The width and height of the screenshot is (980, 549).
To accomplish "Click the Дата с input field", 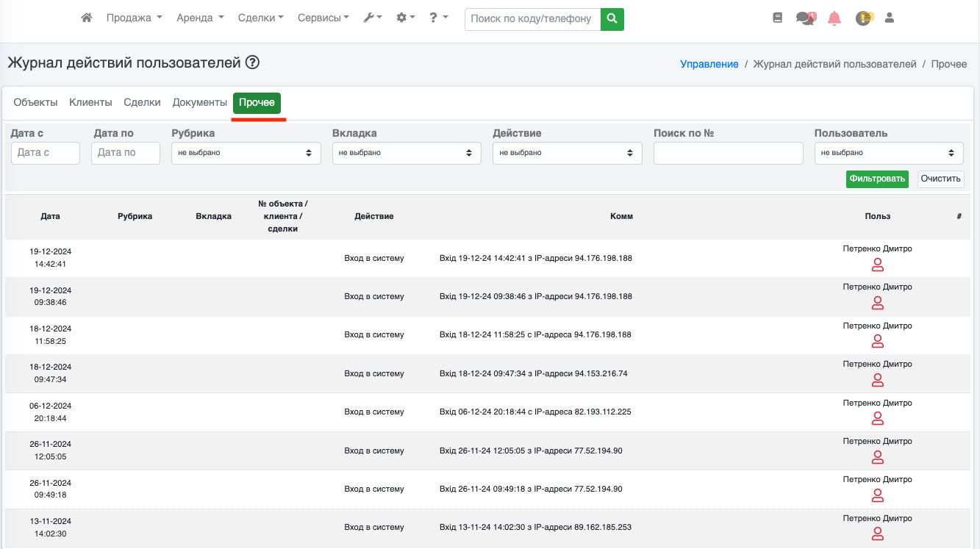I will (46, 153).
